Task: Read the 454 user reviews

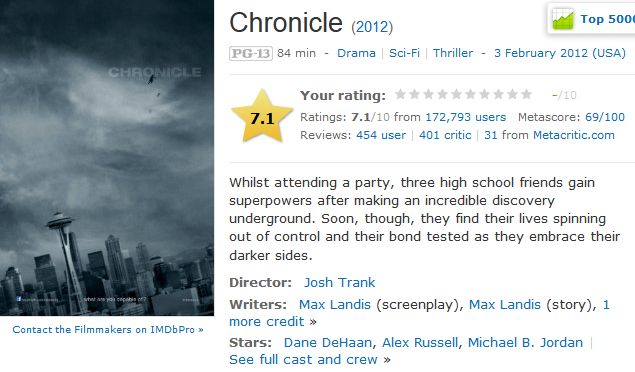Action: [381, 135]
